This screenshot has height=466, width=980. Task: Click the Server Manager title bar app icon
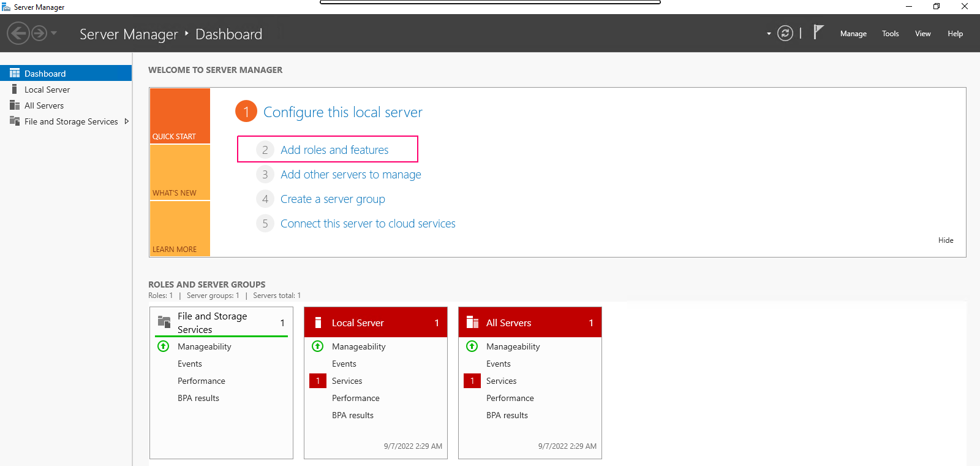coord(6,7)
